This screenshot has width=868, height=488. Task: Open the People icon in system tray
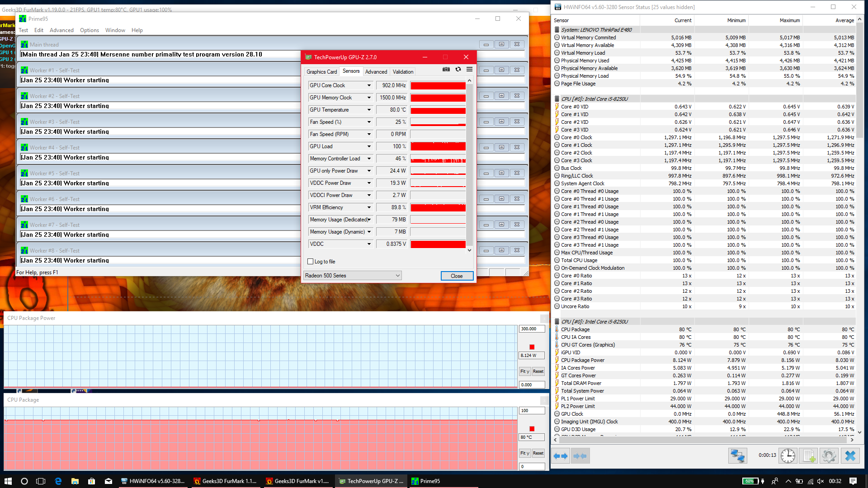[775, 481]
